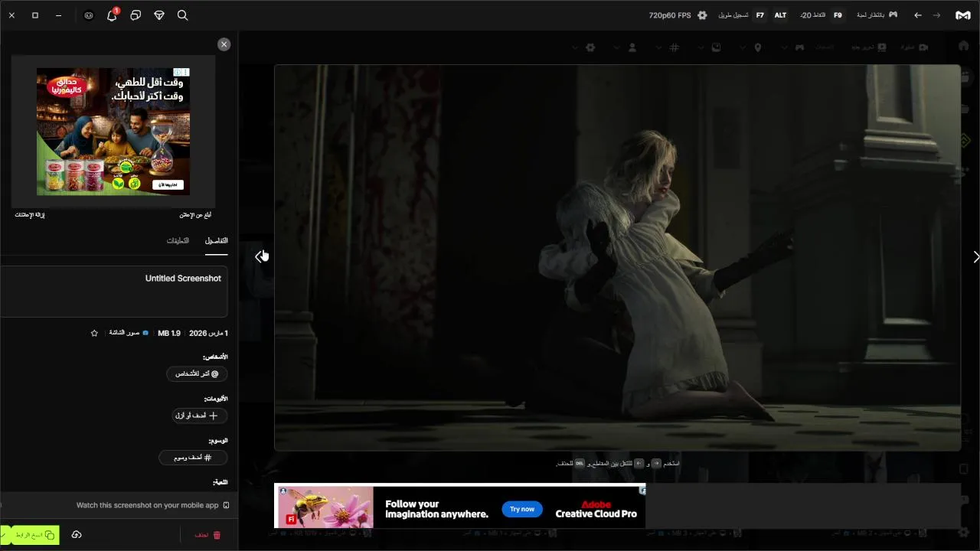Show the next screenshot arrow
The height and width of the screenshot is (551, 980).
point(975,256)
